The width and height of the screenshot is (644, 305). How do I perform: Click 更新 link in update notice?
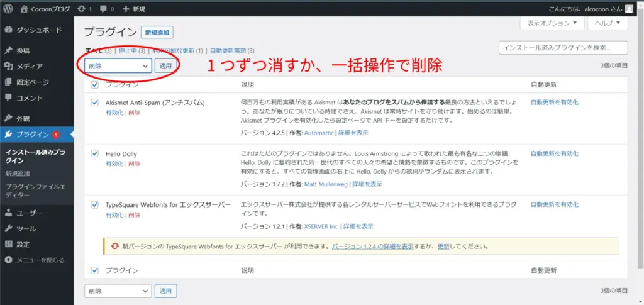443,247
